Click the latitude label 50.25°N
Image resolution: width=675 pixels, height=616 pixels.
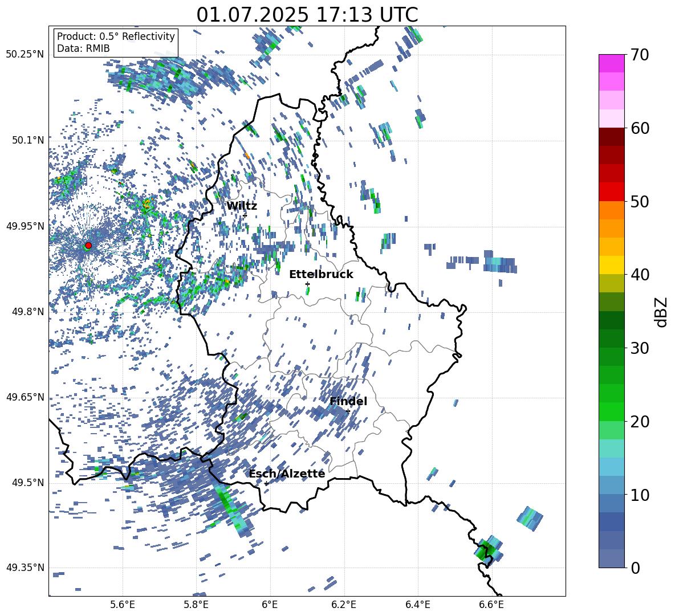[x=25, y=54]
